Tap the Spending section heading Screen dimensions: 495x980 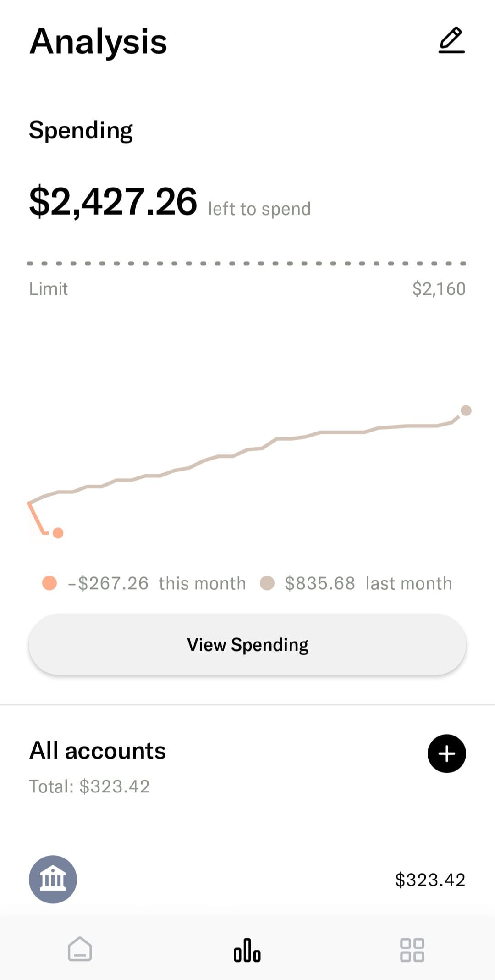coord(81,131)
